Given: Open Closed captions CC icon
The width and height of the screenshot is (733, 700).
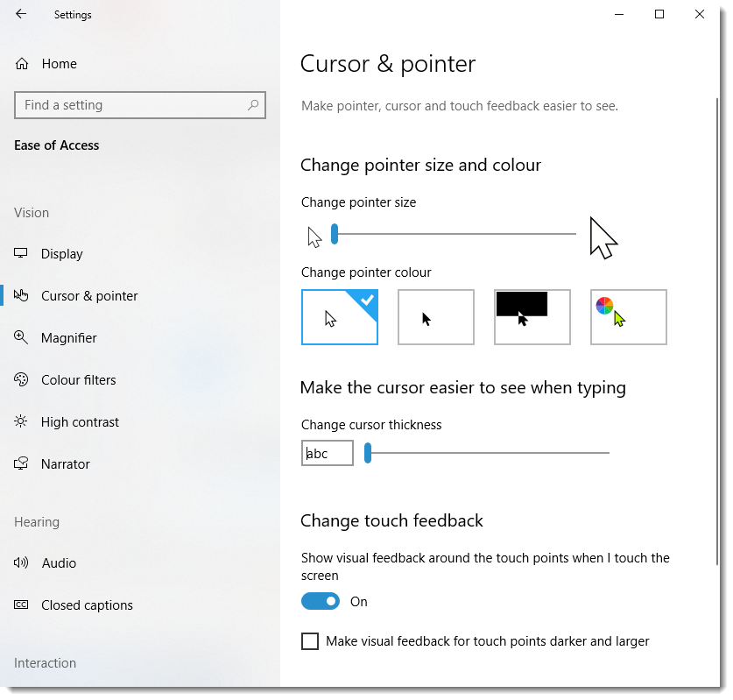Looking at the screenshot, I should pyautogui.click(x=21, y=605).
